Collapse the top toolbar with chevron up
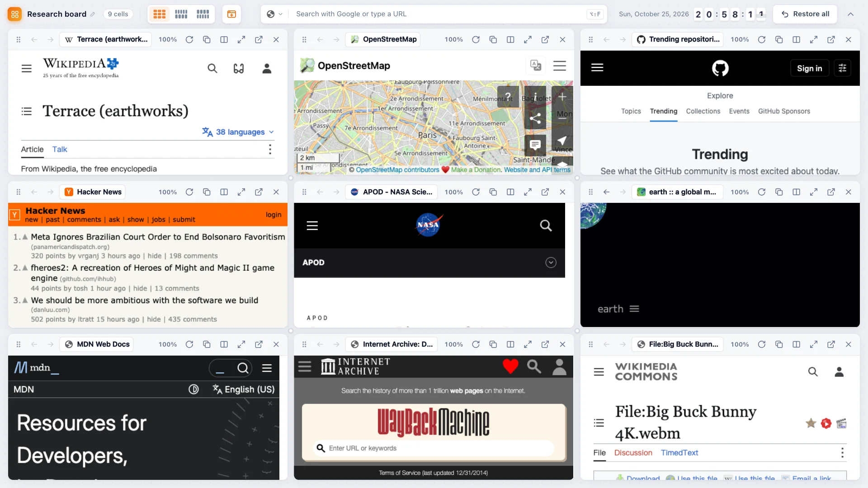 point(850,14)
